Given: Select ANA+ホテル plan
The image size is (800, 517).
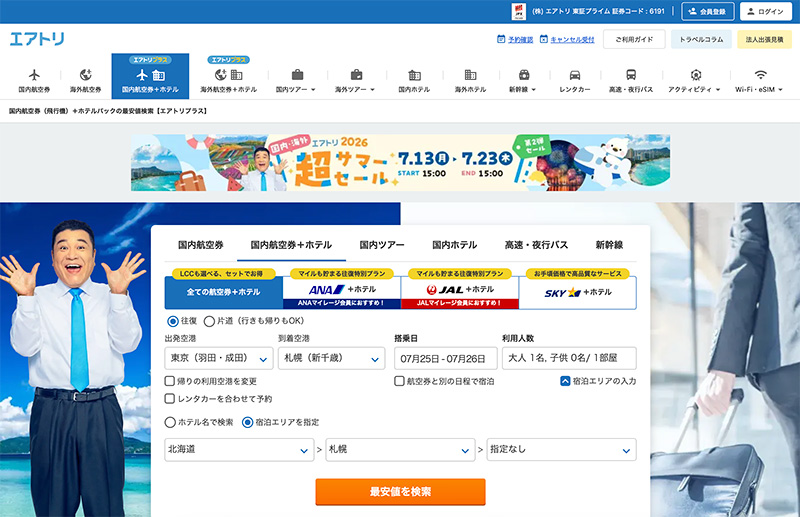Looking at the screenshot, I should pos(342,292).
